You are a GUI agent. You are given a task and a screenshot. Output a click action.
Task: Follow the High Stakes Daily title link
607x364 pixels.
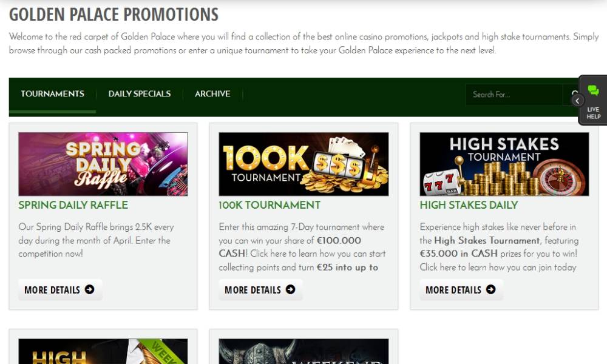(469, 205)
